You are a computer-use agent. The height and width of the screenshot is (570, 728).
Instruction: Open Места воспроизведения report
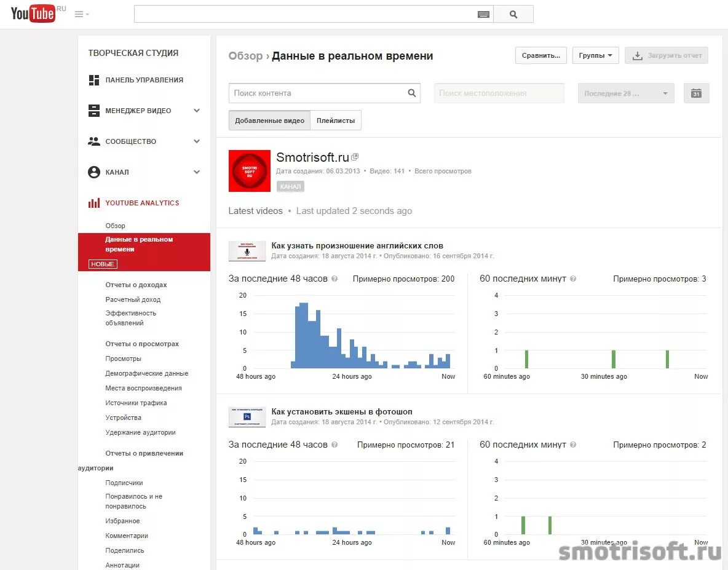click(x=143, y=388)
